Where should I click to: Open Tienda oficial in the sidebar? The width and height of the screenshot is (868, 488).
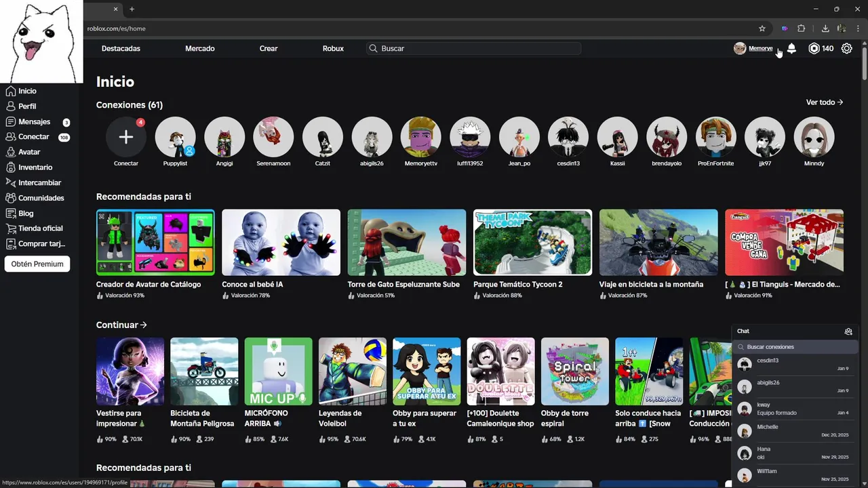point(39,228)
